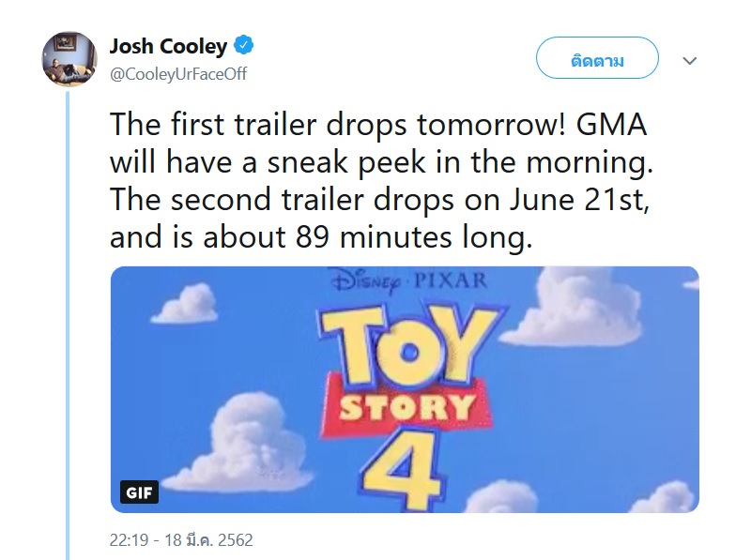Open the 22:19 - 18 มี.ค. 2562 timestamp
The height and width of the screenshot is (560, 736).
point(181,540)
